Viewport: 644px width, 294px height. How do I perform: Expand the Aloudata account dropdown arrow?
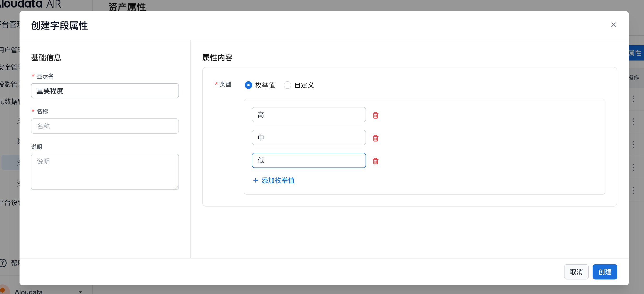coord(80,292)
